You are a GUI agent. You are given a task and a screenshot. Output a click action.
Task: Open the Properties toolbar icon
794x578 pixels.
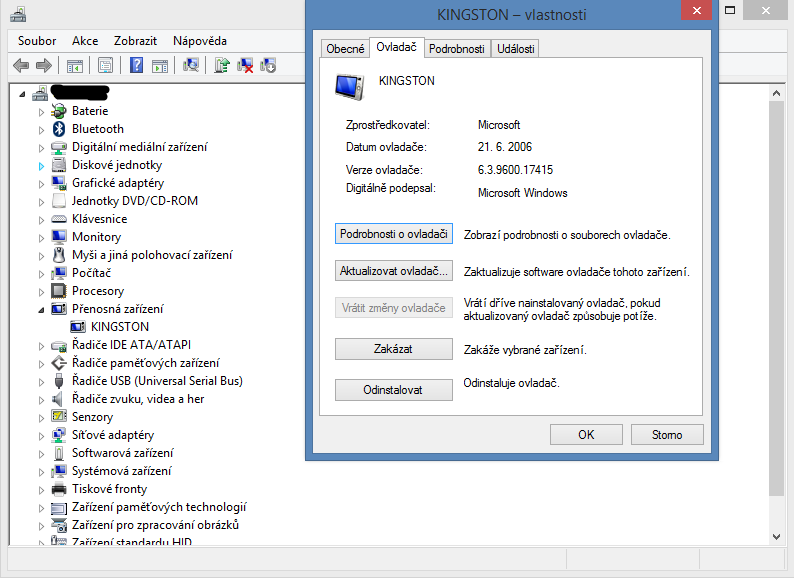(105, 65)
